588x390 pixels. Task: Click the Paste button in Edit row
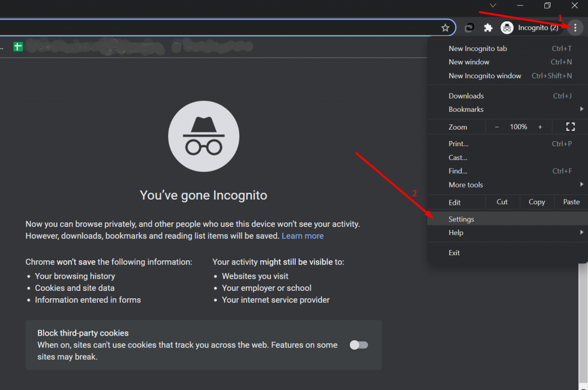571,202
